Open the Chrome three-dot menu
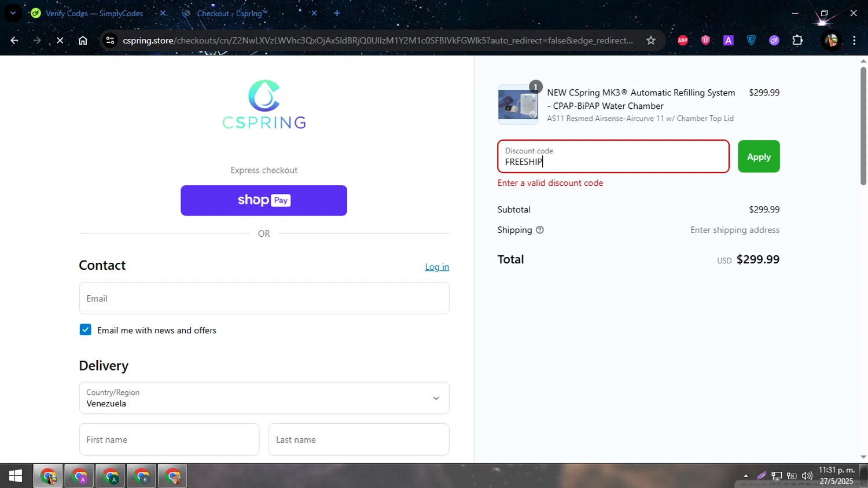Image resolution: width=868 pixels, height=488 pixels. pyautogui.click(x=854, y=41)
